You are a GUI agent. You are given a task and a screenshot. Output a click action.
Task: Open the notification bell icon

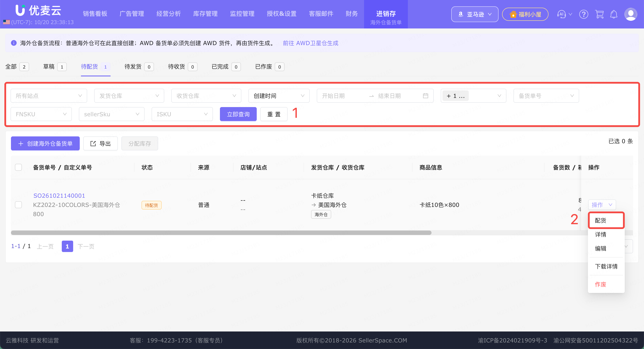(x=614, y=14)
